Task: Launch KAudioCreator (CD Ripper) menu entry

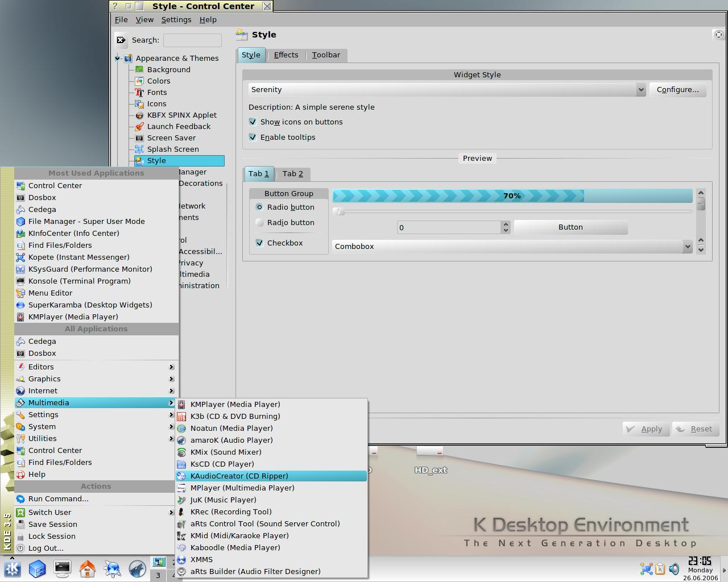Action: coord(272,476)
